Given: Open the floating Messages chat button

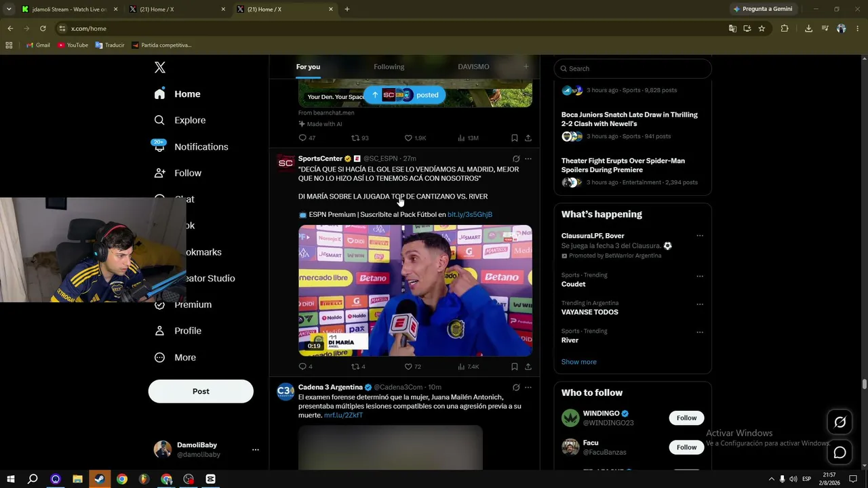Looking at the screenshot, I should (x=840, y=453).
